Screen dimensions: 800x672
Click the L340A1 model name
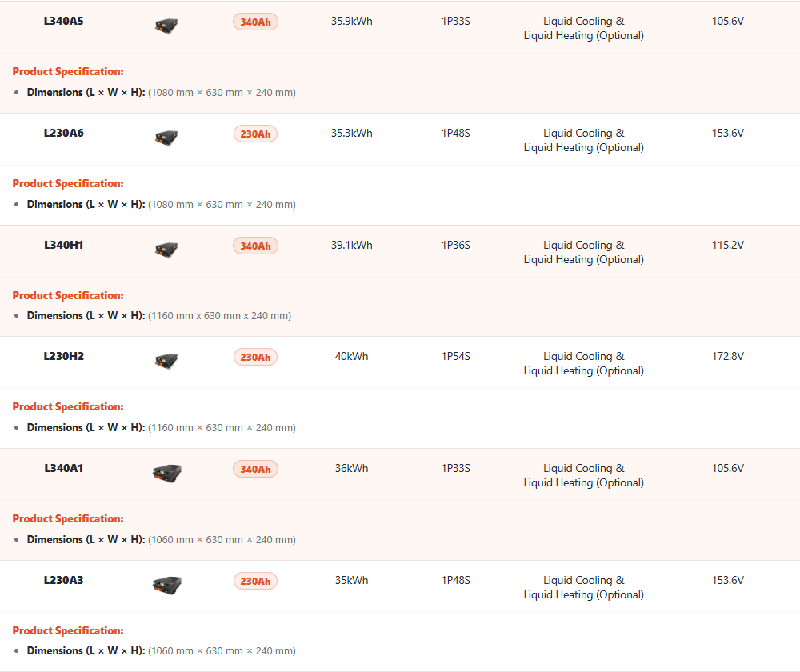pos(64,468)
